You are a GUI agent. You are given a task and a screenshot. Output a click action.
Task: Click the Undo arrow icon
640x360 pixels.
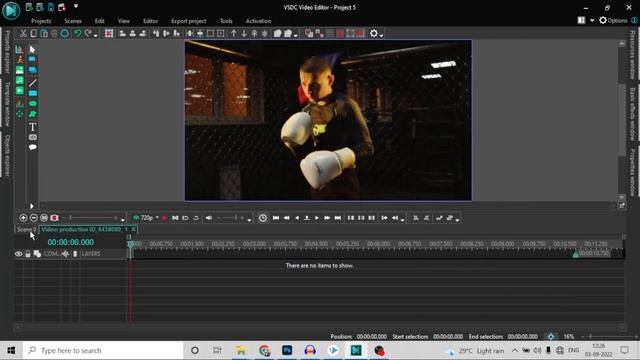pyautogui.click(x=77, y=33)
